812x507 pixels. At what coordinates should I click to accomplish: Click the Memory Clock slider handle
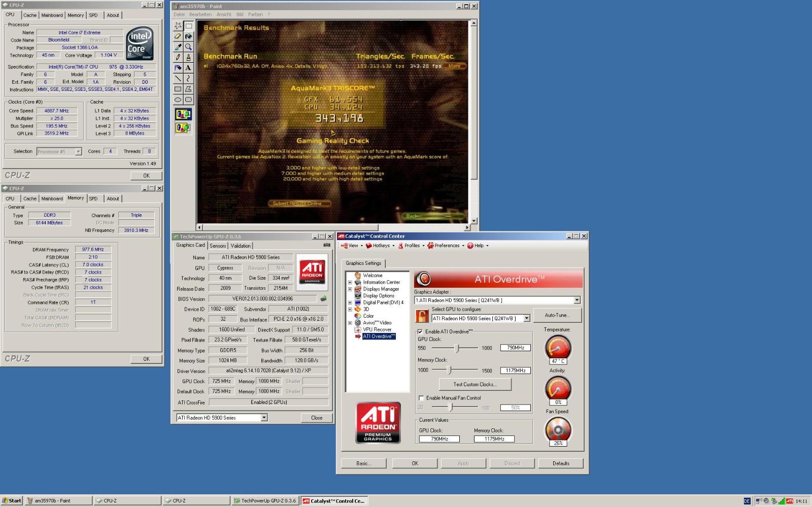click(449, 370)
